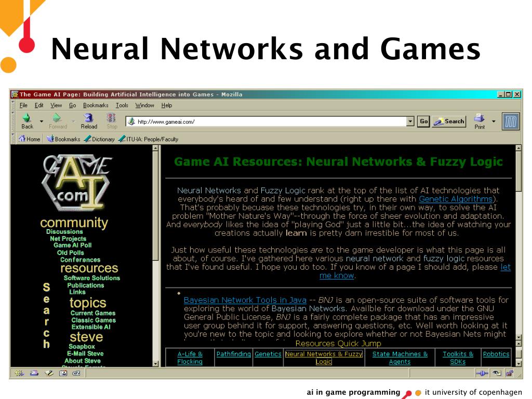Jump to State Machines & Agents

point(400,357)
